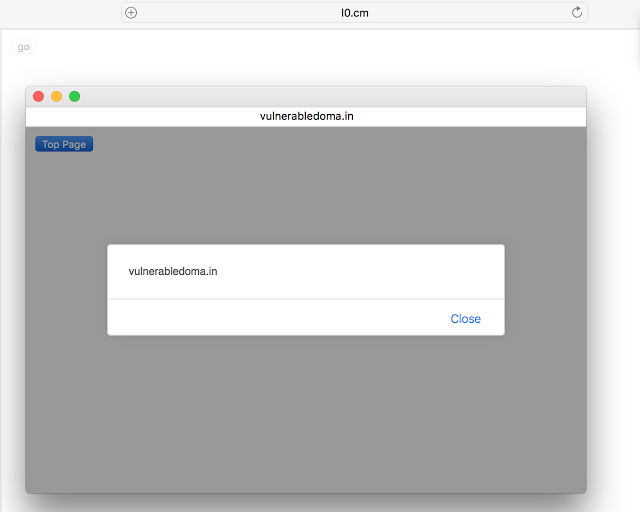Click the red dot of vulnerabledoma.in window
The image size is (640, 512).
(x=38, y=96)
